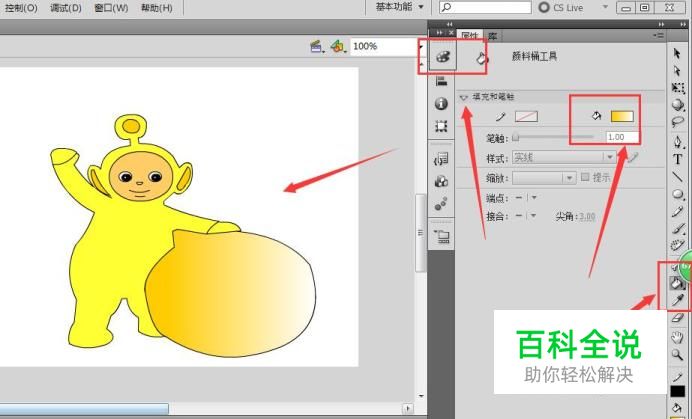Select the Eyedropper tool
The width and height of the screenshot is (692, 419).
tap(677, 301)
